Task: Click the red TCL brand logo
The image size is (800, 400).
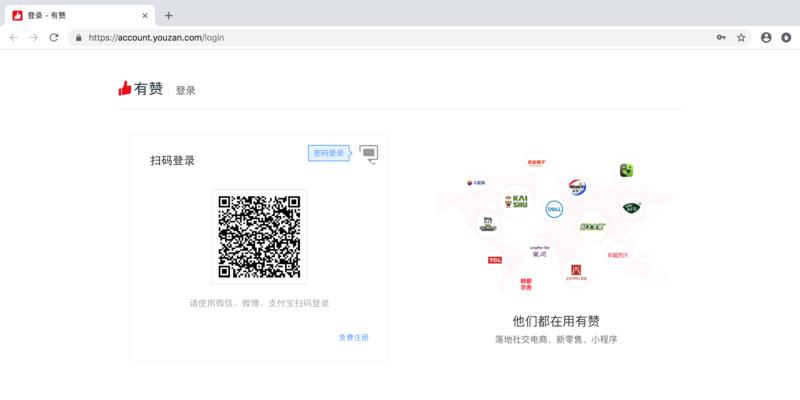Action: (494, 260)
